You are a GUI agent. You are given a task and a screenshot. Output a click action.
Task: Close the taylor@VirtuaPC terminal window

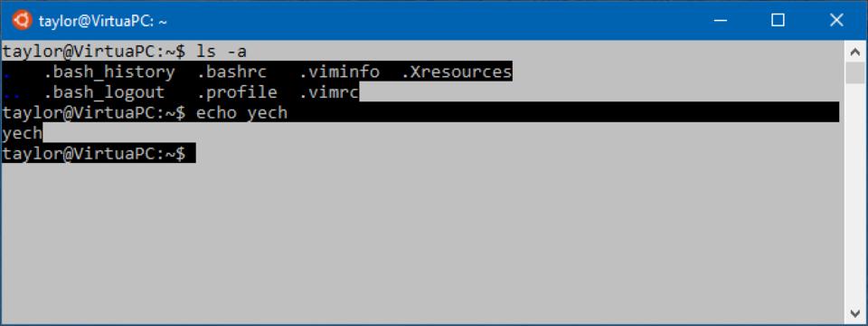click(836, 21)
